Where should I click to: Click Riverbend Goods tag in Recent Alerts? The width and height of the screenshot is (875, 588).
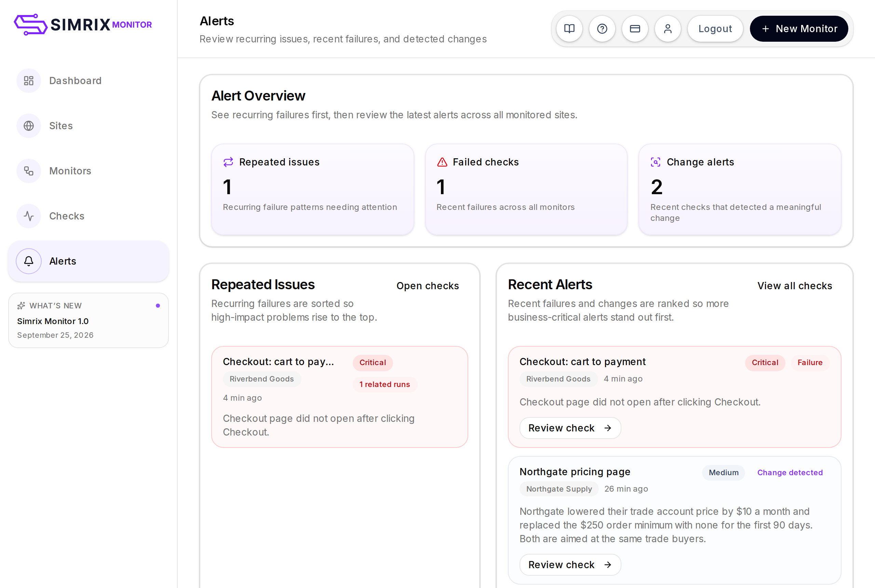[558, 379]
